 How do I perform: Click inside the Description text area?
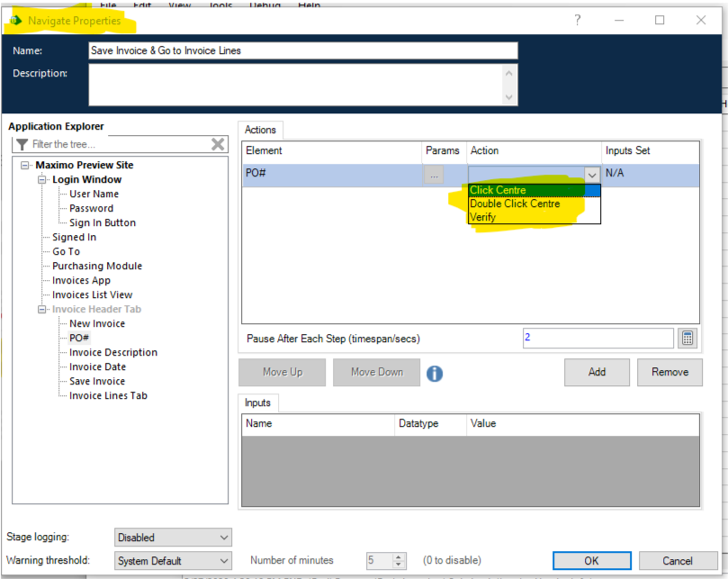click(296, 85)
